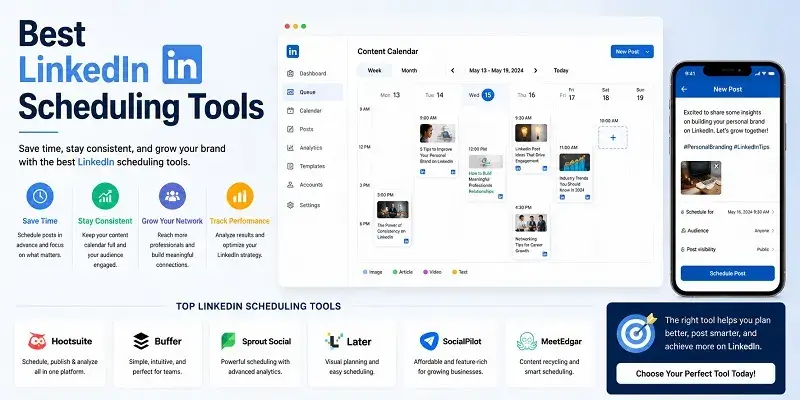The image size is (800, 400).
Task: Click the Hootsuite card description text
Action: pyautogui.click(x=60, y=367)
